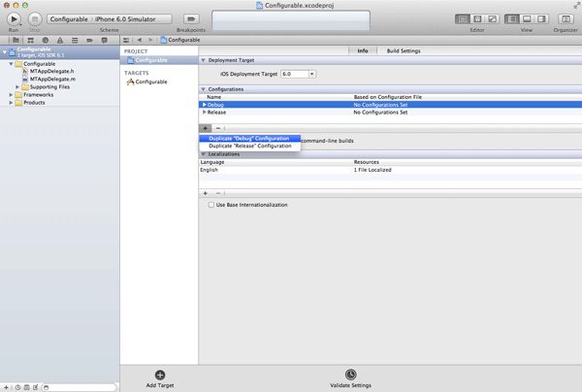This screenshot has width=582, height=392.
Task: Show the Issue navigator
Action: (60, 40)
